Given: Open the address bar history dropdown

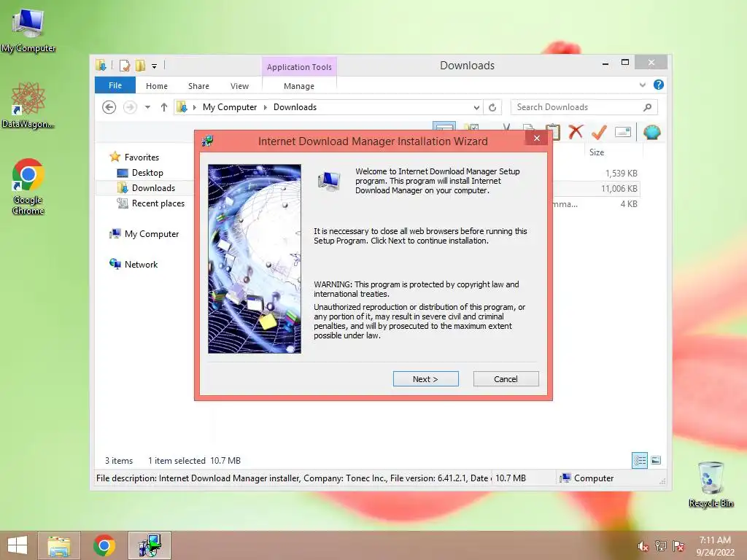Looking at the screenshot, I should tap(476, 107).
